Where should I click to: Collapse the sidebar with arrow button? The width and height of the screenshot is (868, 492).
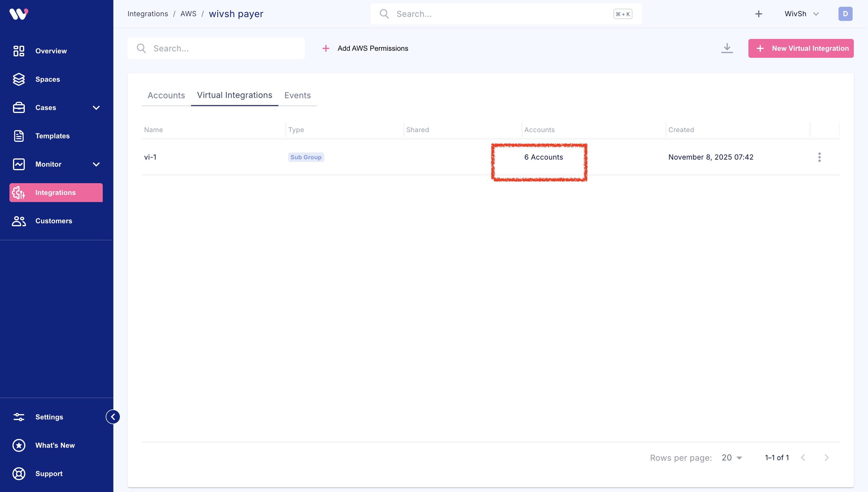[113, 417]
